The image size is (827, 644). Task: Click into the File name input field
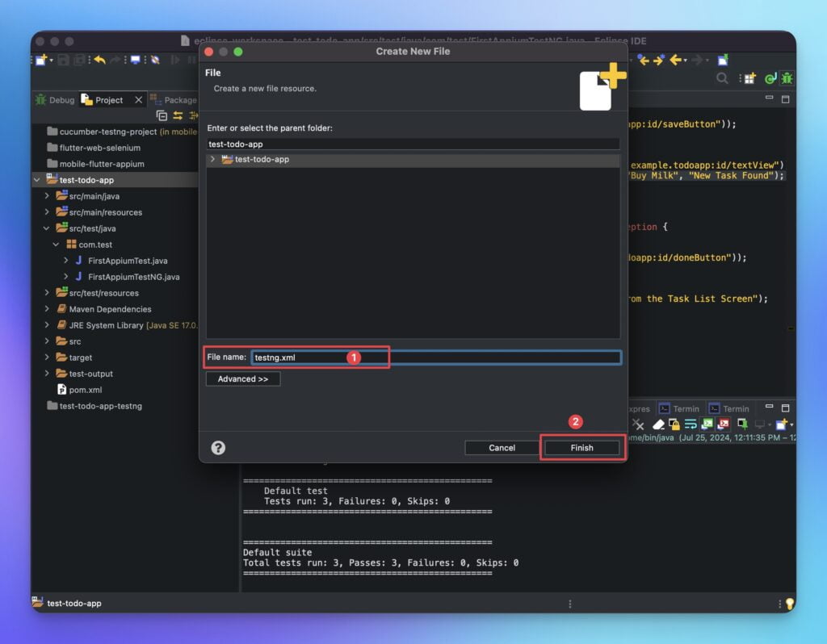[436, 358]
